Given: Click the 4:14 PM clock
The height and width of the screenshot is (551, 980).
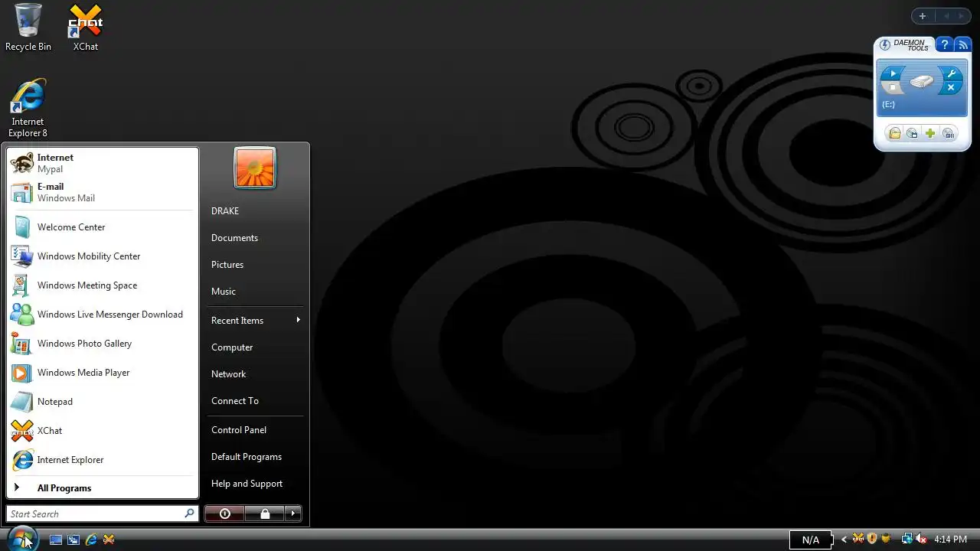Looking at the screenshot, I should click(x=950, y=540).
